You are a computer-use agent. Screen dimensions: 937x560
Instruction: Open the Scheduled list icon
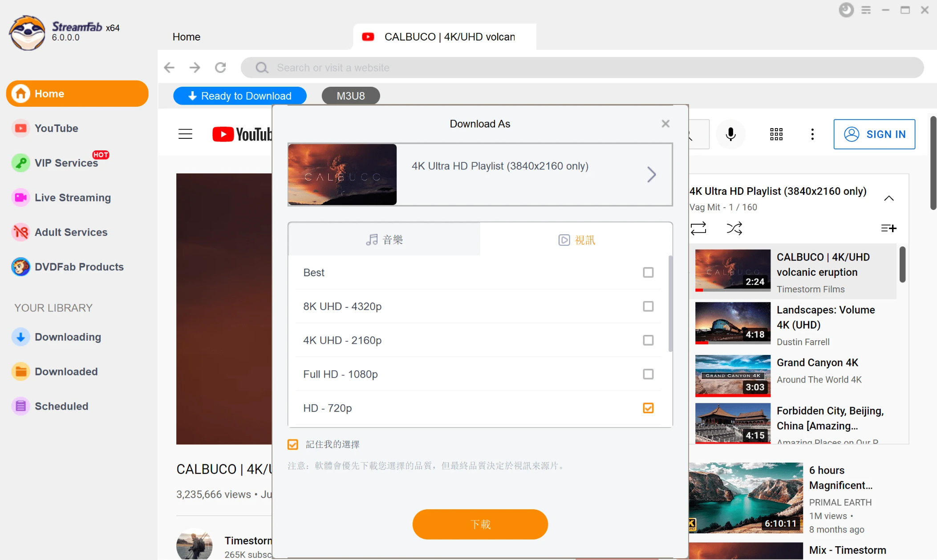[x=20, y=406]
